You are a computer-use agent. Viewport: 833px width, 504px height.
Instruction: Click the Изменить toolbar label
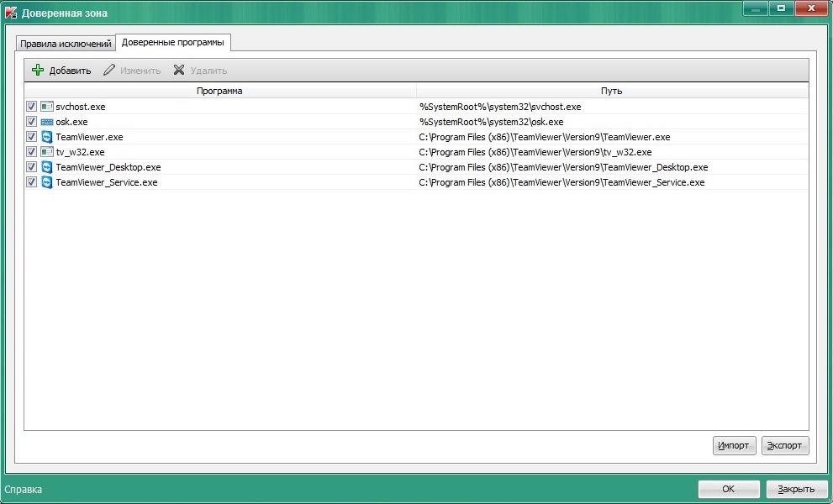pyautogui.click(x=140, y=71)
